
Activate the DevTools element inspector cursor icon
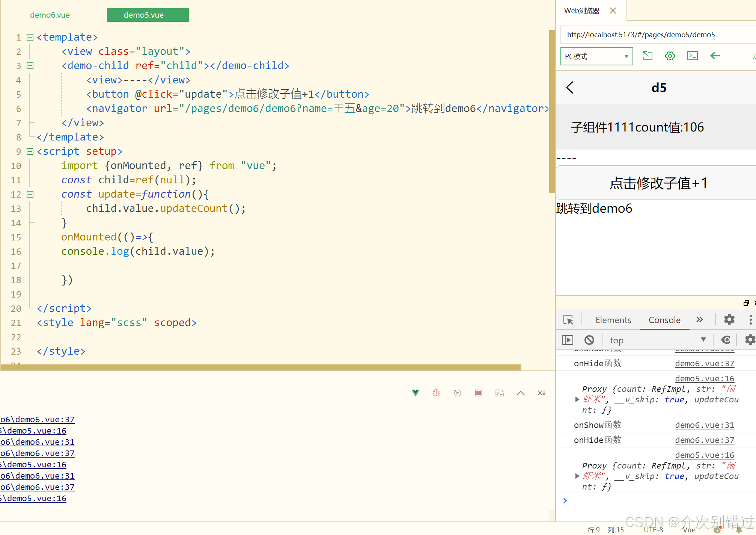568,320
